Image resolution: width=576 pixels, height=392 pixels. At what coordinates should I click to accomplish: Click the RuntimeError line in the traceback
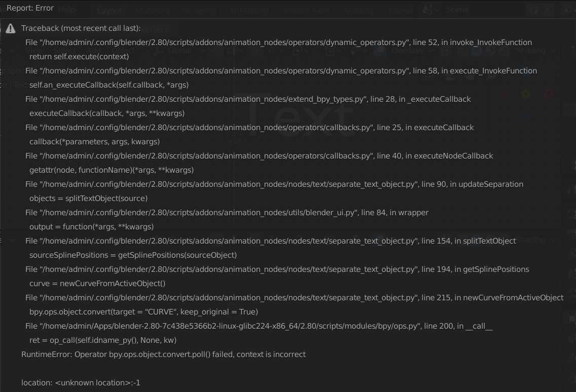point(163,354)
